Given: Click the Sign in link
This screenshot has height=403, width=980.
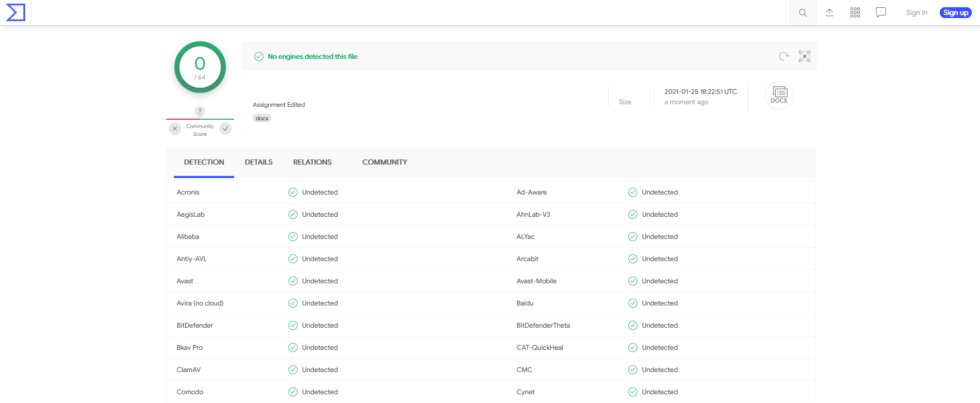Looking at the screenshot, I should [916, 13].
